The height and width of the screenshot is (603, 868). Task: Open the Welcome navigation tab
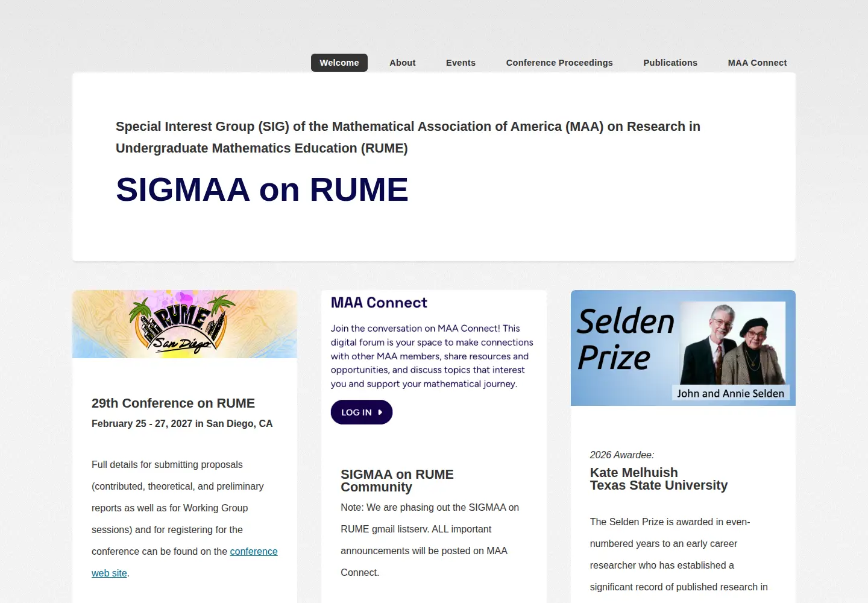339,63
